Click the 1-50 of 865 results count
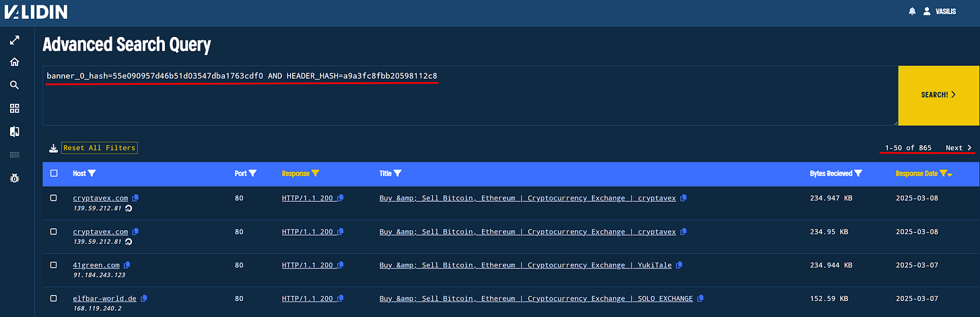Screen dimensions: 980x317 coord(908,148)
